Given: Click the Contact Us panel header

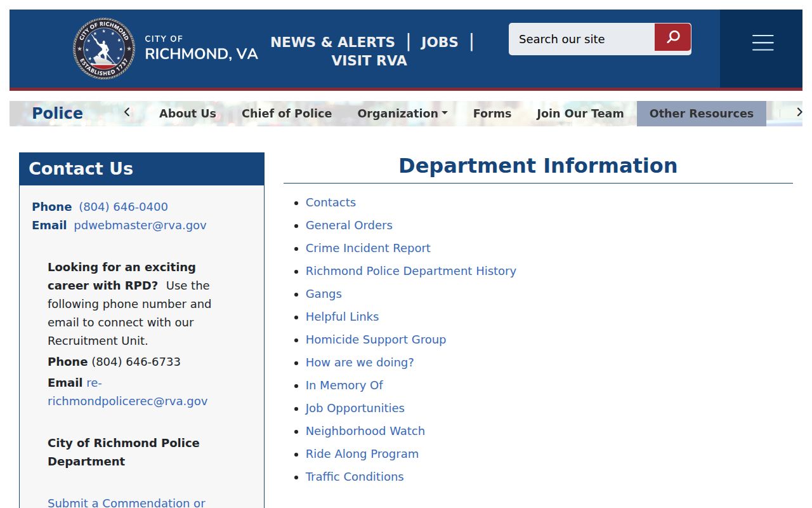Looking at the screenshot, I should pyautogui.click(x=141, y=169).
